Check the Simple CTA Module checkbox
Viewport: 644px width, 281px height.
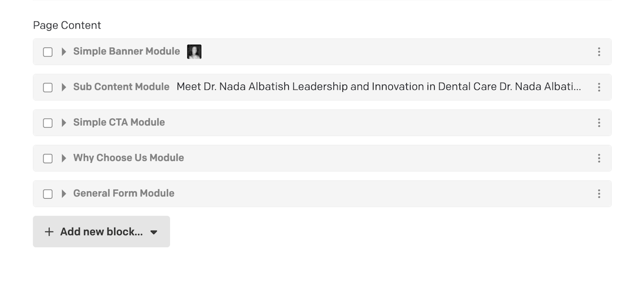tap(48, 123)
